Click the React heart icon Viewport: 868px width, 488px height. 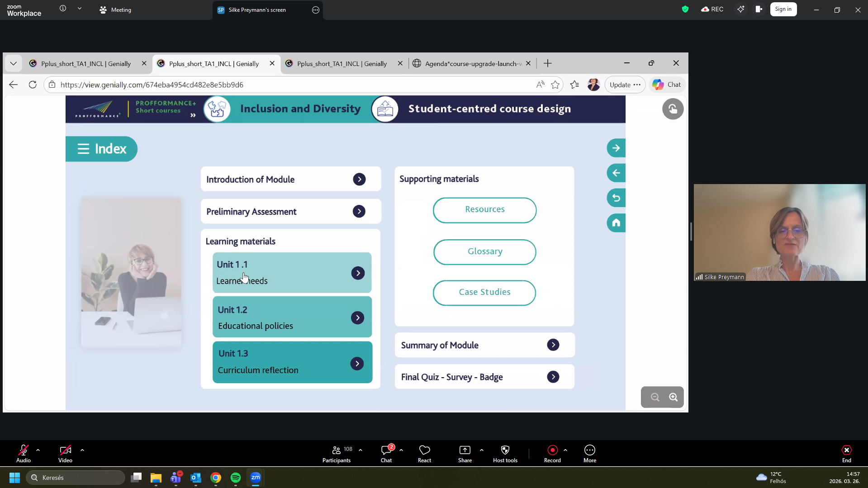[x=424, y=450]
